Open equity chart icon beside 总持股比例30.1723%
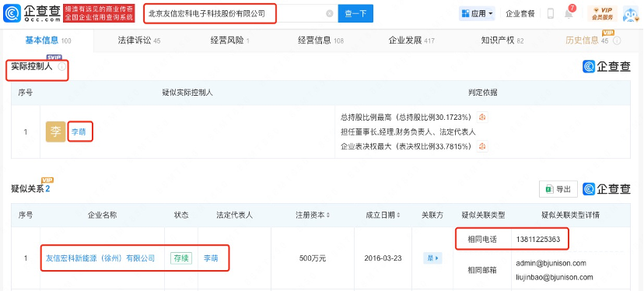The image size is (644, 291). [x=482, y=117]
